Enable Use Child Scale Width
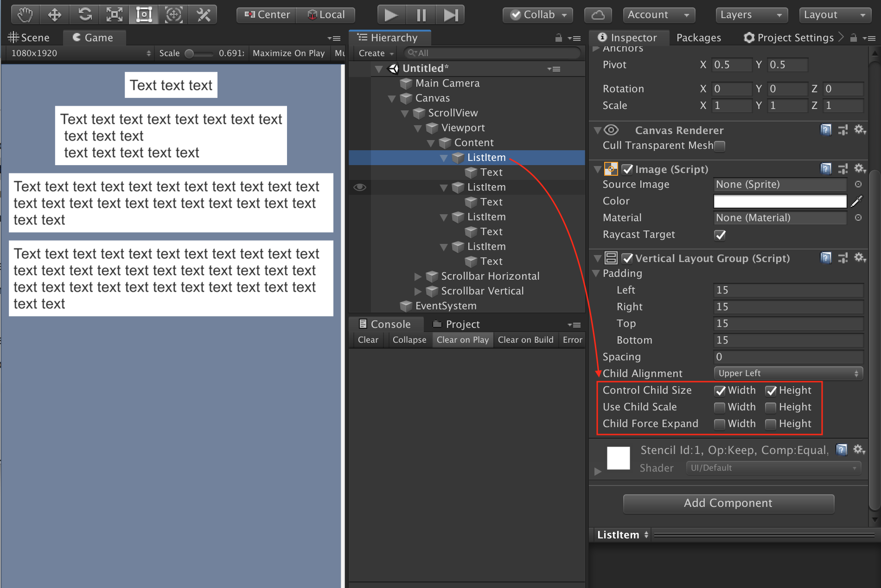Screen dimensions: 881x588 [720, 408]
